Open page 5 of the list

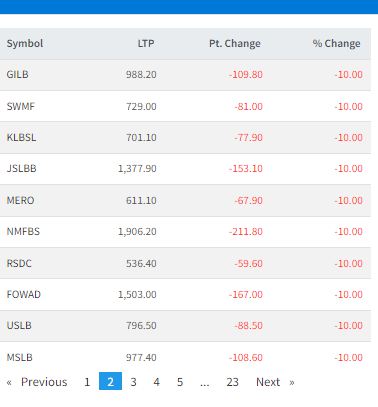pos(180,382)
